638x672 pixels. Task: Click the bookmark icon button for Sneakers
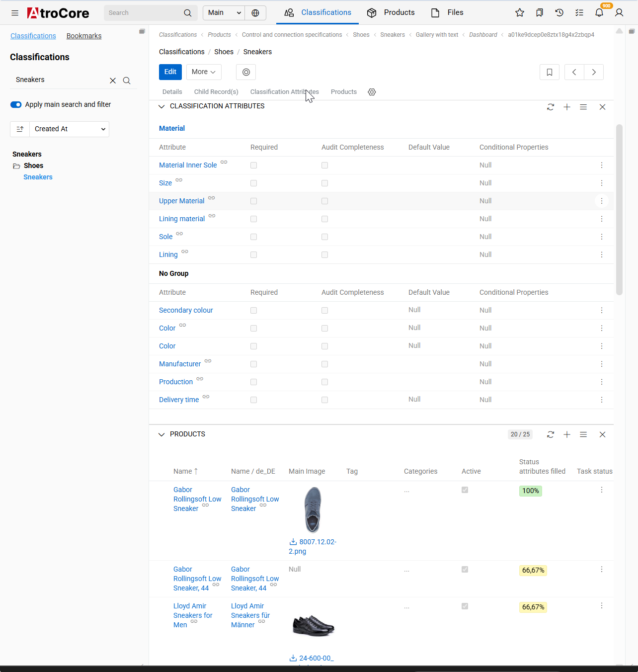[x=549, y=72]
